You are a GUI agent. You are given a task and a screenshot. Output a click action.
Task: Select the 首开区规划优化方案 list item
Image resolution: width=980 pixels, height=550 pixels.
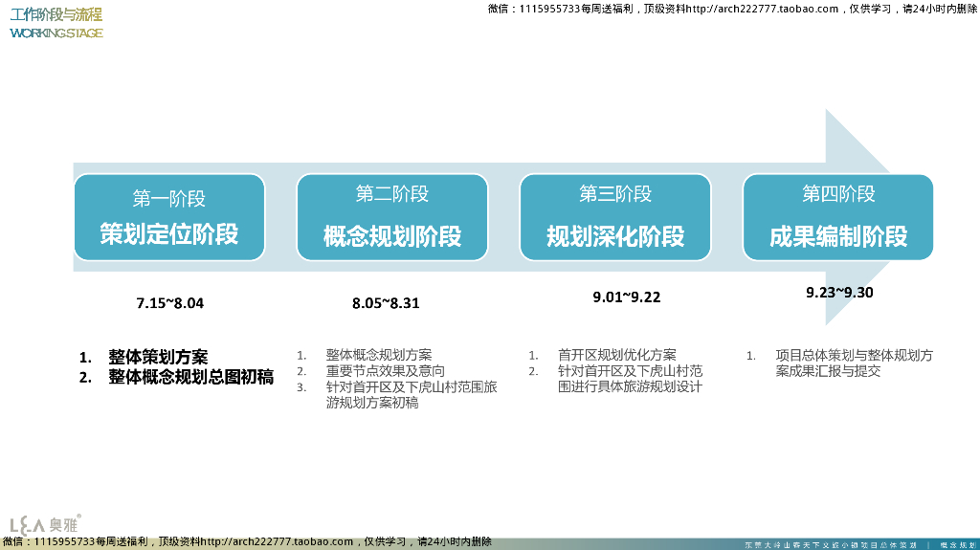[x=616, y=355]
